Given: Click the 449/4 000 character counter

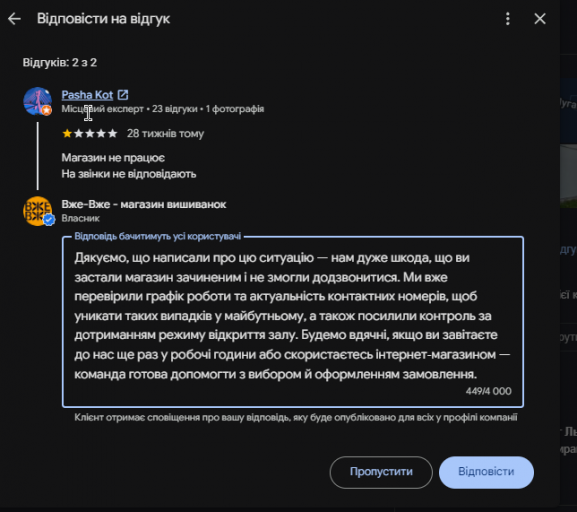Looking at the screenshot, I should tap(488, 391).
